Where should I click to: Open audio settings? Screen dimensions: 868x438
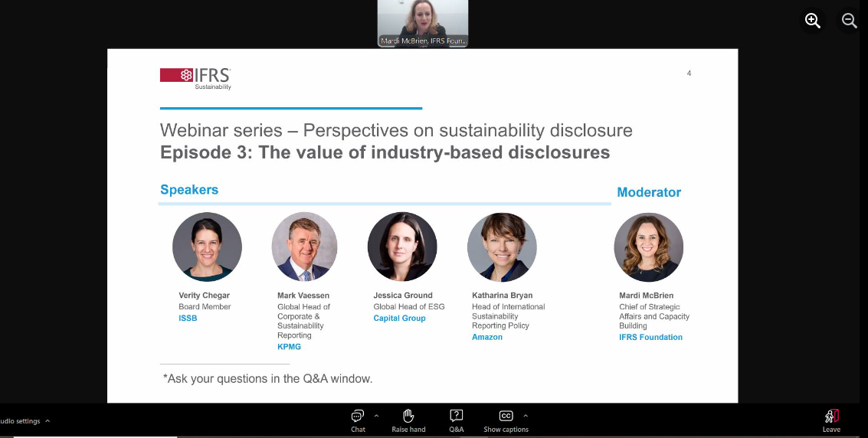tap(21, 421)
